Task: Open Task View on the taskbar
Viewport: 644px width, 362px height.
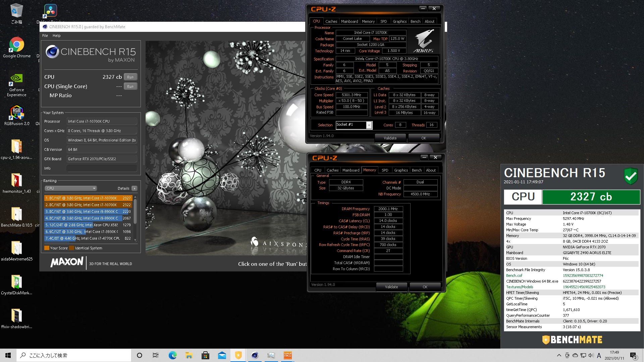Action: 156,355
